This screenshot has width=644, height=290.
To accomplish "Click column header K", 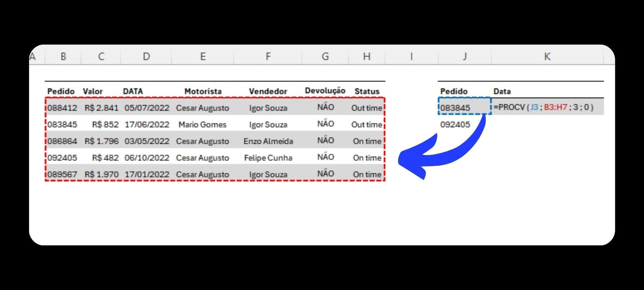I will click(547, 56).
